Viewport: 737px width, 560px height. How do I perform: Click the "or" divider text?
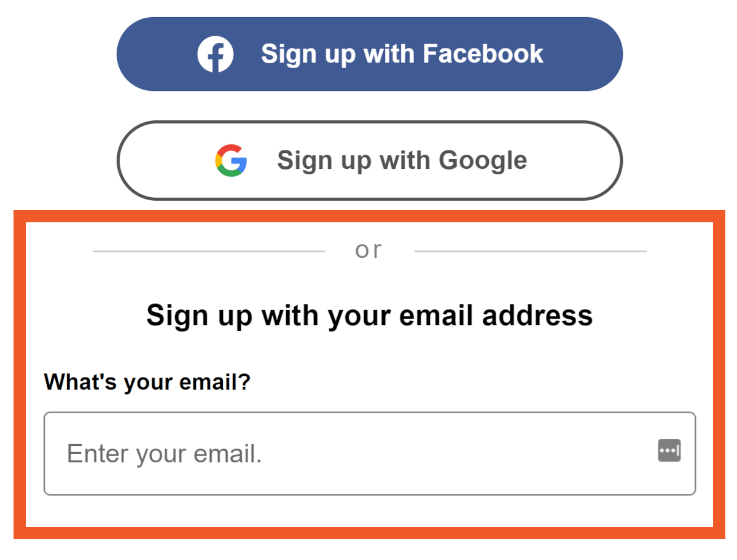point(368,250)
